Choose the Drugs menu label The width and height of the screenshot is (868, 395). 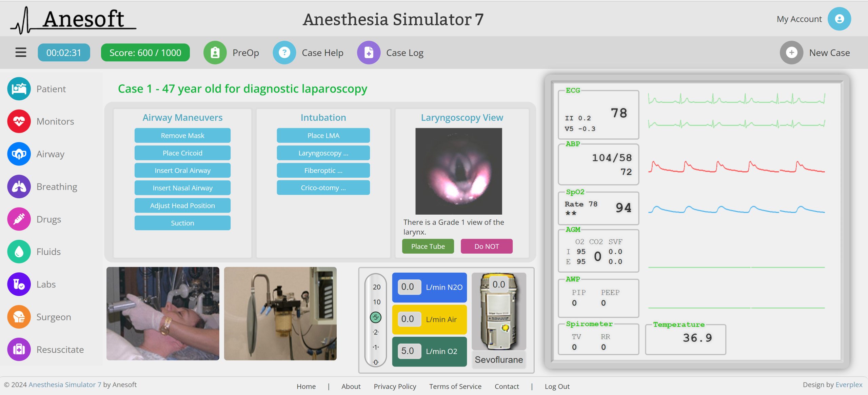(x=49, y=219)
